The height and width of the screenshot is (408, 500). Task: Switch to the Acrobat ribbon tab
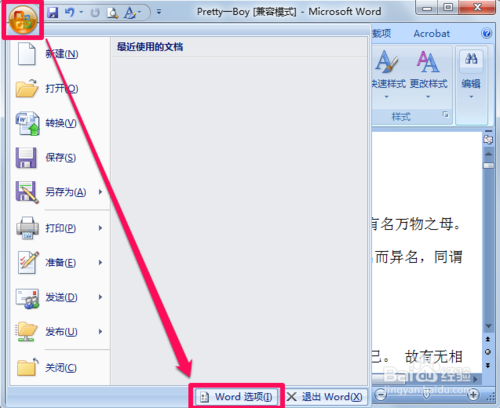[x=432, y=33]
